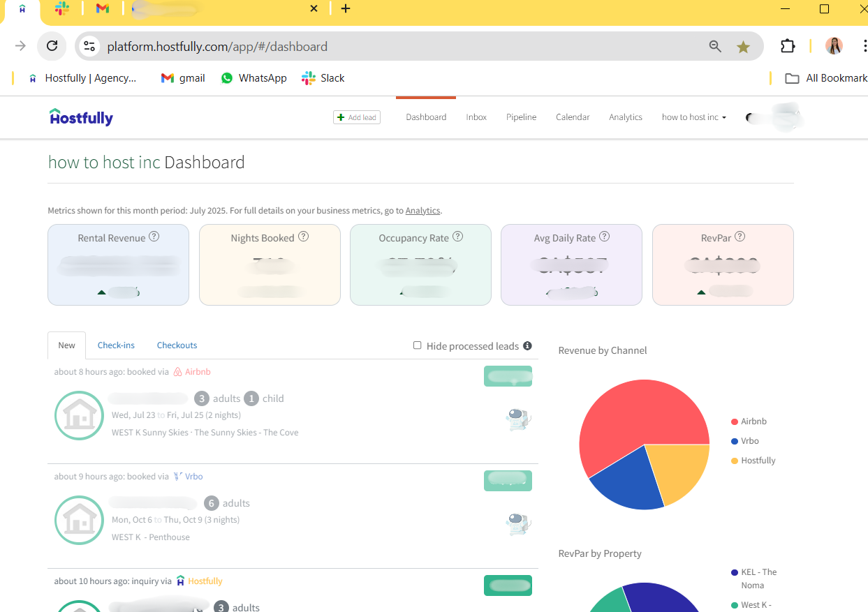Image resolution: width=868 pixels, height=612 pixels.
Task: Click the green status badge on Hostfully inquiry
Action: click(x=508, y=585)
